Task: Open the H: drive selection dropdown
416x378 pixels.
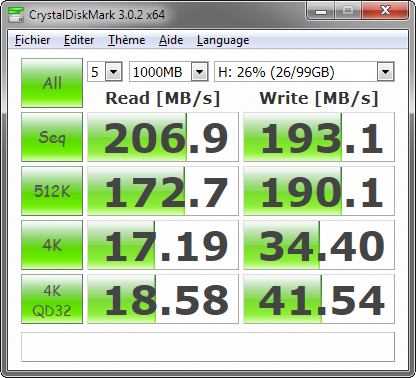Action: coord(304,72)
